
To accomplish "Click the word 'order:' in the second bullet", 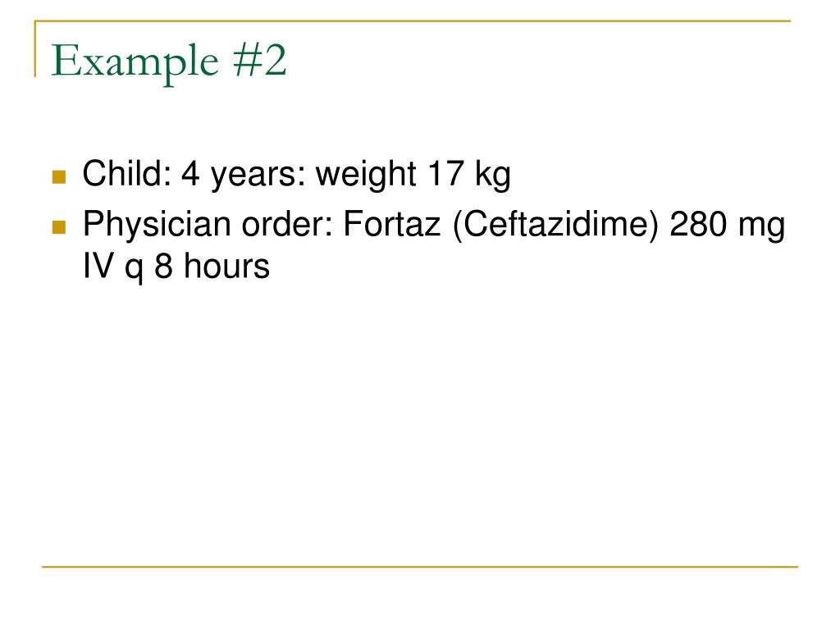I will 287,224.
